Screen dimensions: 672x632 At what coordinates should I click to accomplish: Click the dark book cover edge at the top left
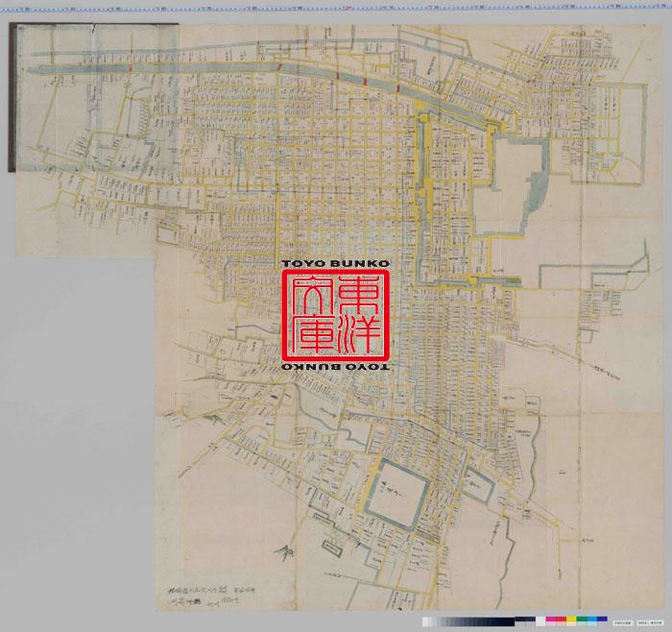[x=12, y=96]
